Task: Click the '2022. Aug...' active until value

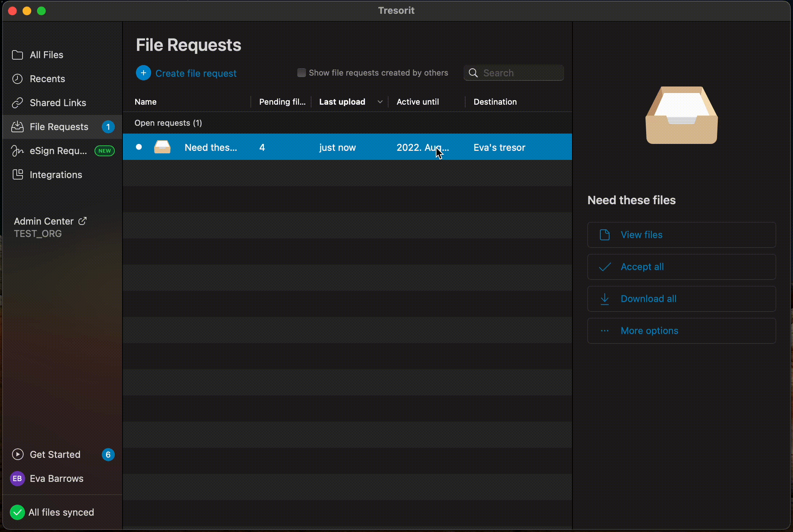Action: [423, 147]
